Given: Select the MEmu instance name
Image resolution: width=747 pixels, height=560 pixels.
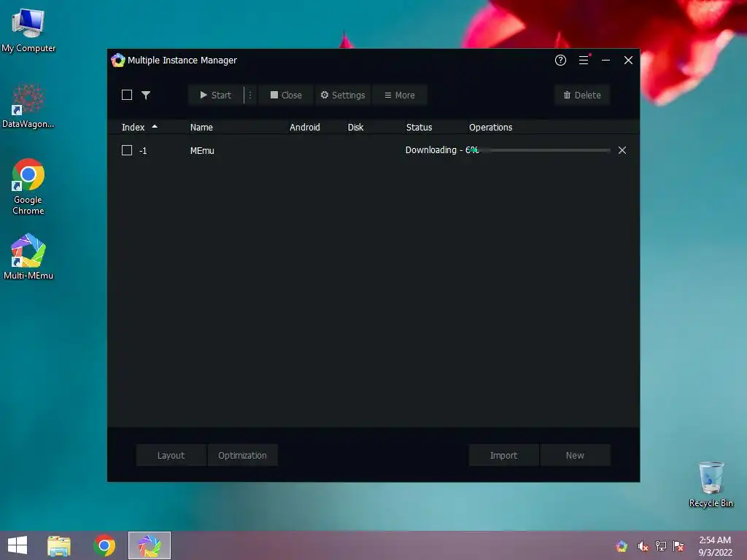Looking at the screenshot, I should pyautogui.click(x=202, y=150).
